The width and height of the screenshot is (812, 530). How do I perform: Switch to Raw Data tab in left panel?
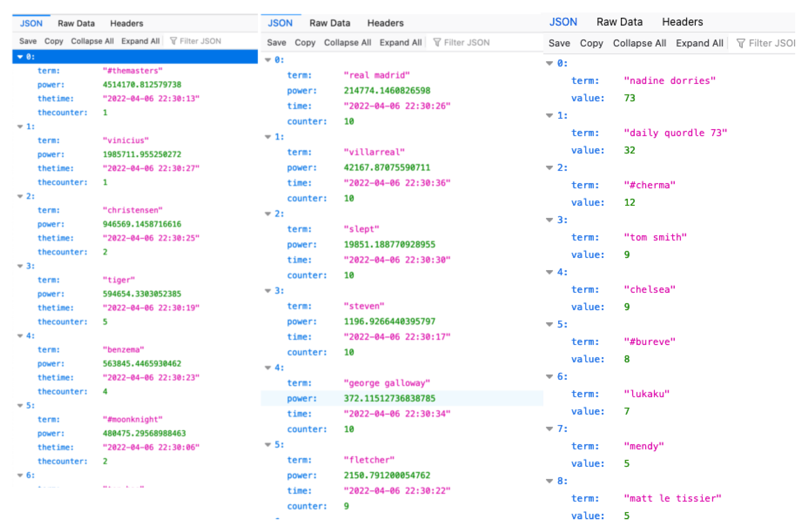pyautogui.click(x=76, y=23)
